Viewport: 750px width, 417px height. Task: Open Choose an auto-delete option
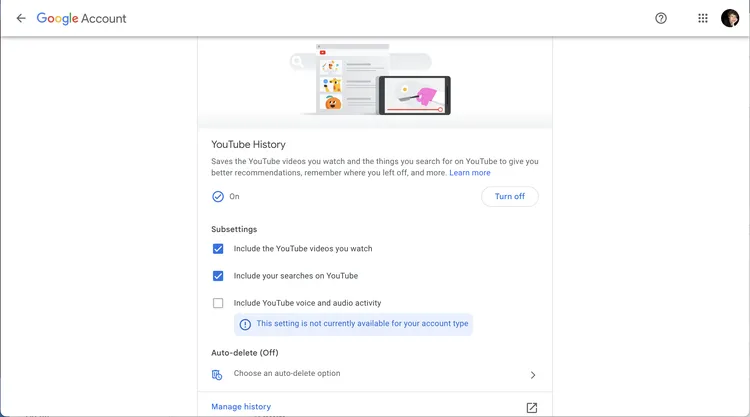point(287,374)
